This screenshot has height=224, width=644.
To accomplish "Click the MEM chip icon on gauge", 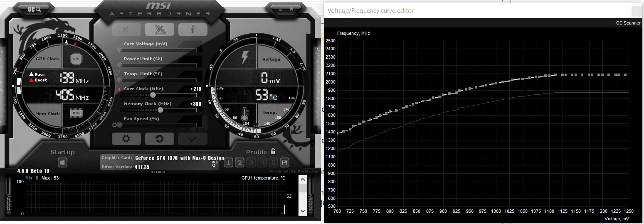I will coord(76,113).
